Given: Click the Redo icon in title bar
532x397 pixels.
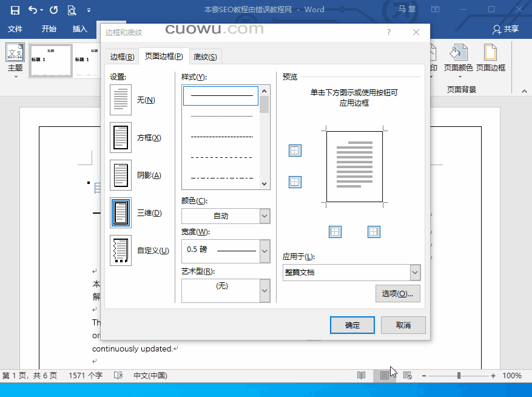Looking at the screenshot, I should pyautogui.click(x=53, y=10).
